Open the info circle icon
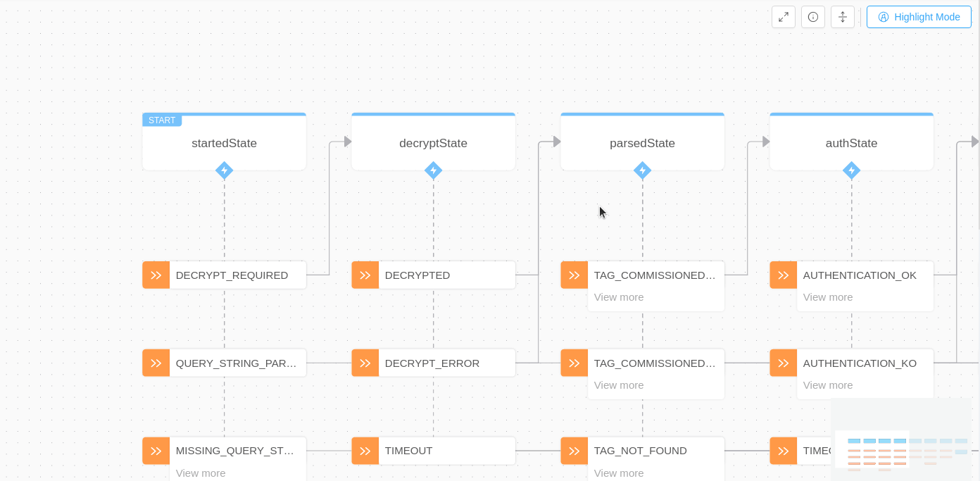The width and height of the screenshot is (980, 481). pos(813,17)
